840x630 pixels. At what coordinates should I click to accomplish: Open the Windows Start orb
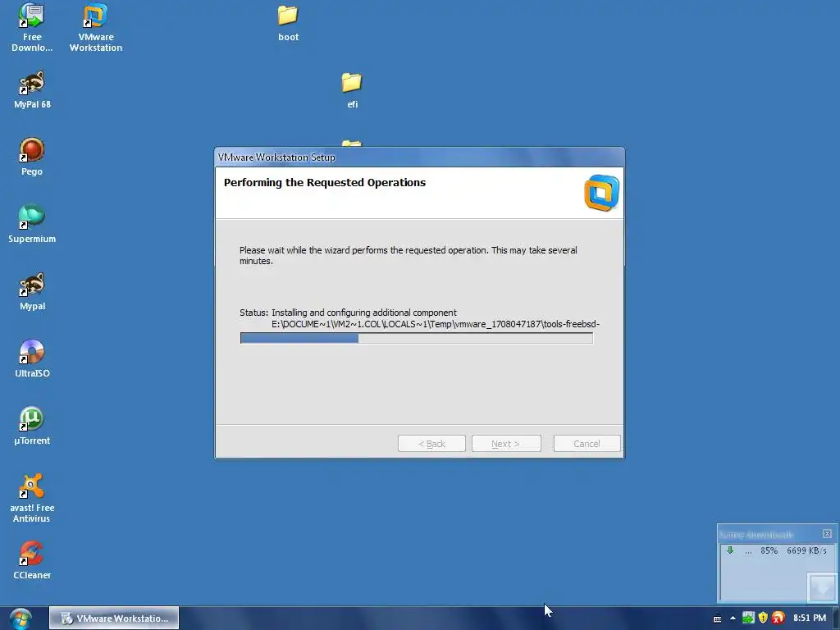[21, 619]
